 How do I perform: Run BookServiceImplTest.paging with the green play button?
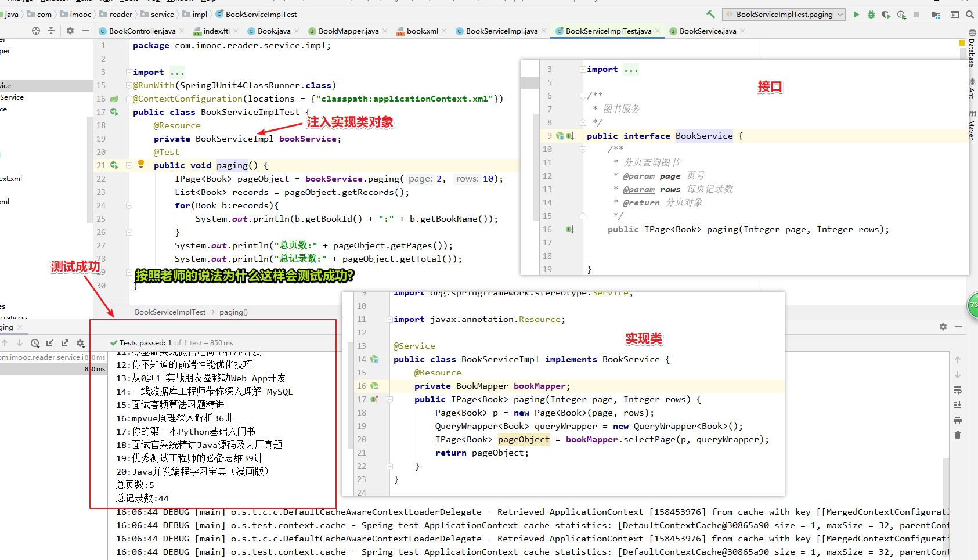(856, 15)
